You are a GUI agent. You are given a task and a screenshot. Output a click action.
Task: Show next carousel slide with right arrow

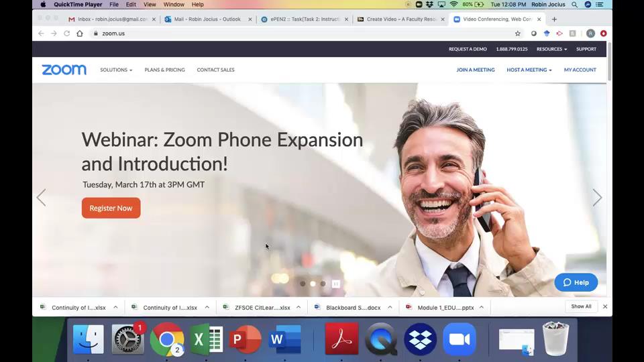pos(597,197)
